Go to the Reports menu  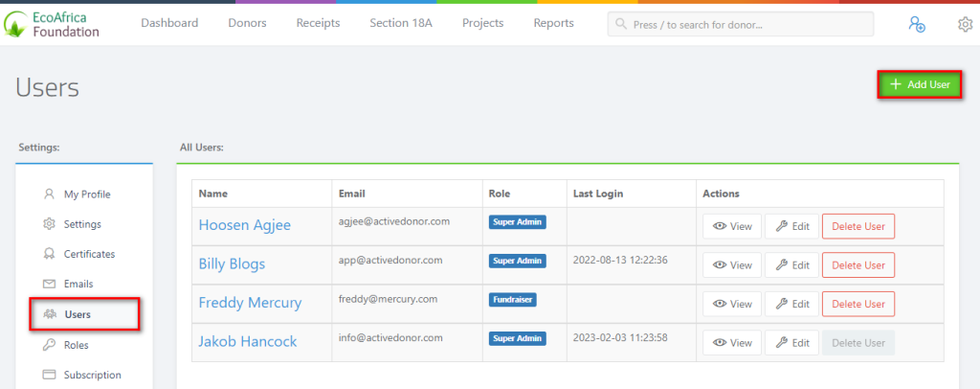(553, 23)
